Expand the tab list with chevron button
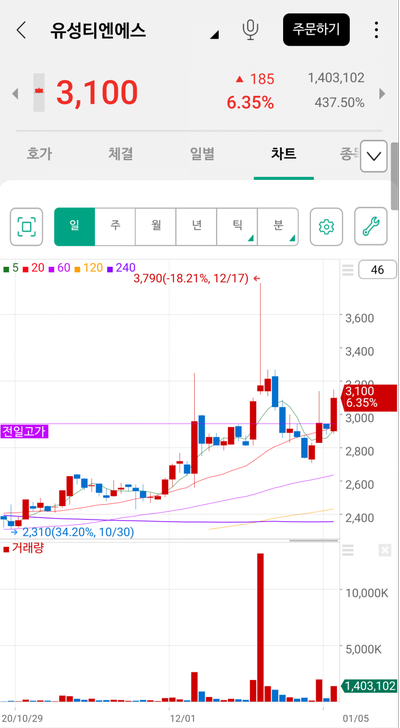The height and width of the screenshot is (728, 400). (x=374, y=156)
